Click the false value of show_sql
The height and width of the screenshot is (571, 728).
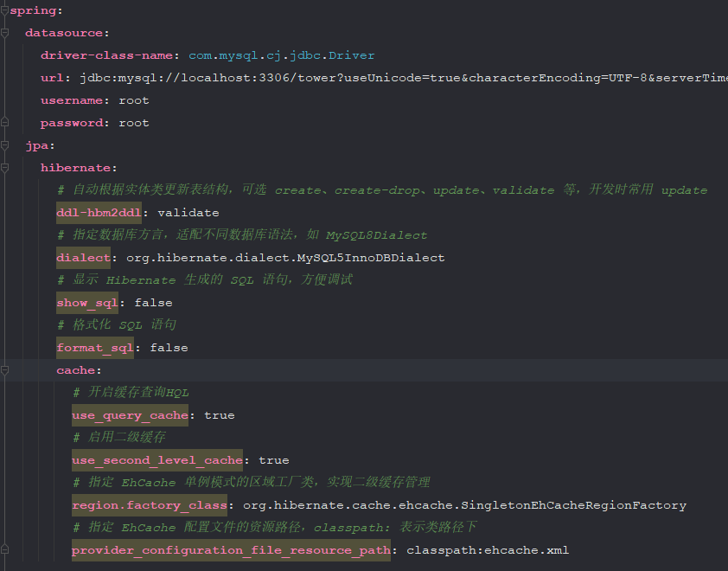pos(153,303)
